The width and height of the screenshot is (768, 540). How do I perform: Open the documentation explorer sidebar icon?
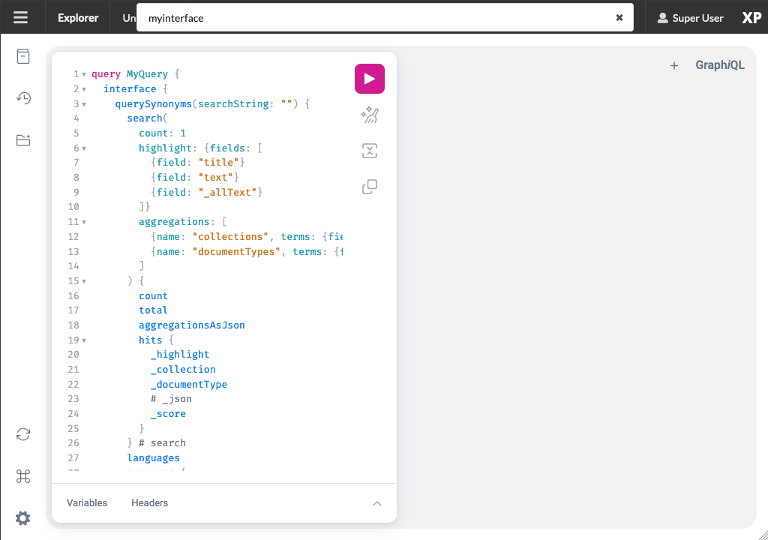point(23,56)
